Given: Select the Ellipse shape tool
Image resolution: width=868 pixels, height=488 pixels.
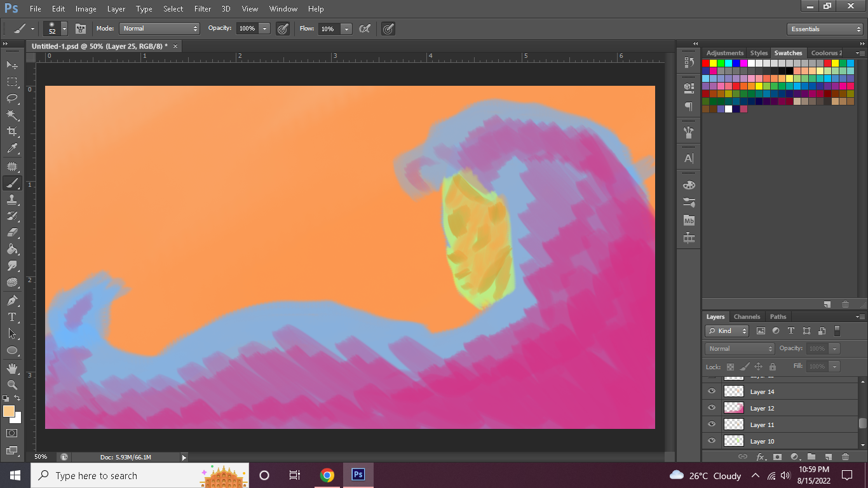Looking at the screenshot, I should coord(12,350).
